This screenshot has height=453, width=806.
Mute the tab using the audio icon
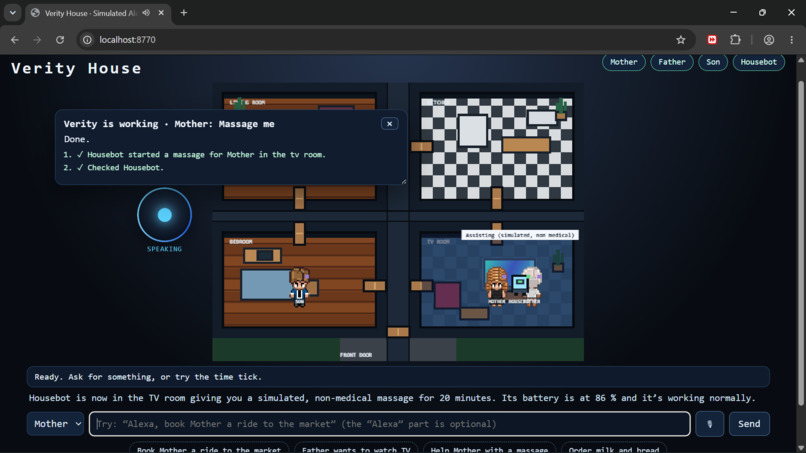click(x=146, y=13)
